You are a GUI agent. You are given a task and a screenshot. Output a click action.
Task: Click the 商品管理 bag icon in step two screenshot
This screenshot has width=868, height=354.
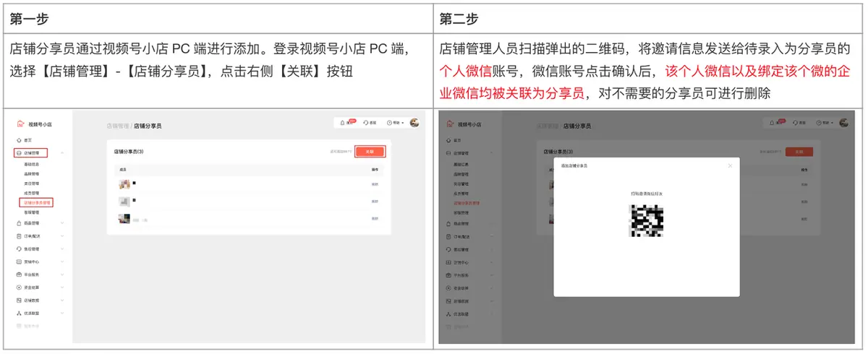448,223
